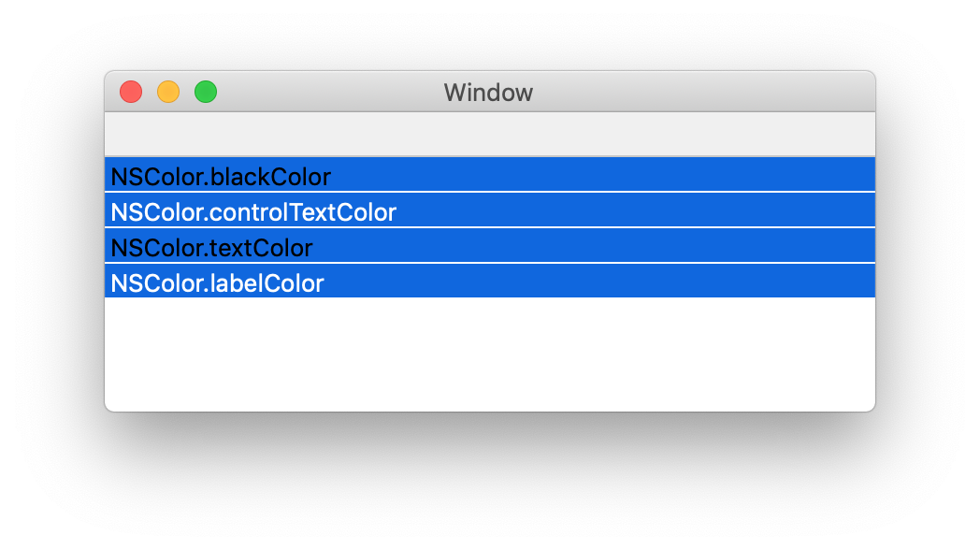Close the window with the red button
This screenshot has height=550, width=980.
[x=131, y=92]
